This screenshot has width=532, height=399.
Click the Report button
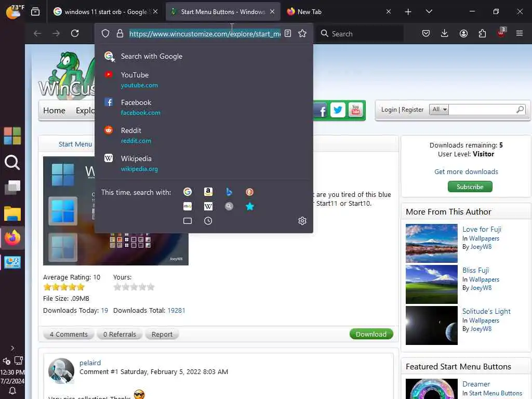[162, 334]
